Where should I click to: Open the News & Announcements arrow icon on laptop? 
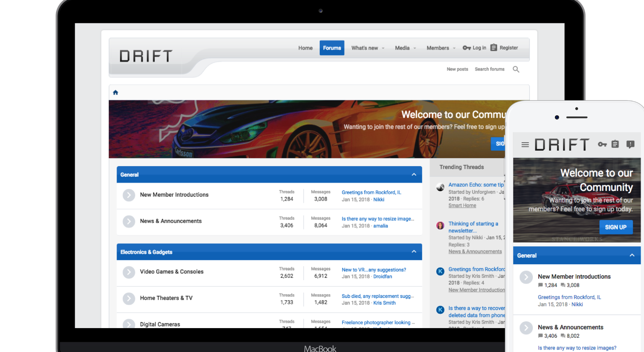click(129, 222)
